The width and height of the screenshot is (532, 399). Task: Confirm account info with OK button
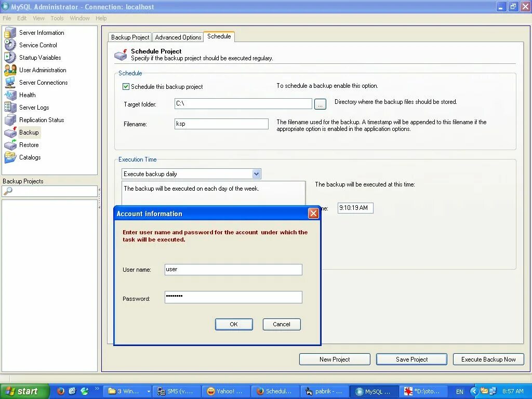[x=234, y=324]
